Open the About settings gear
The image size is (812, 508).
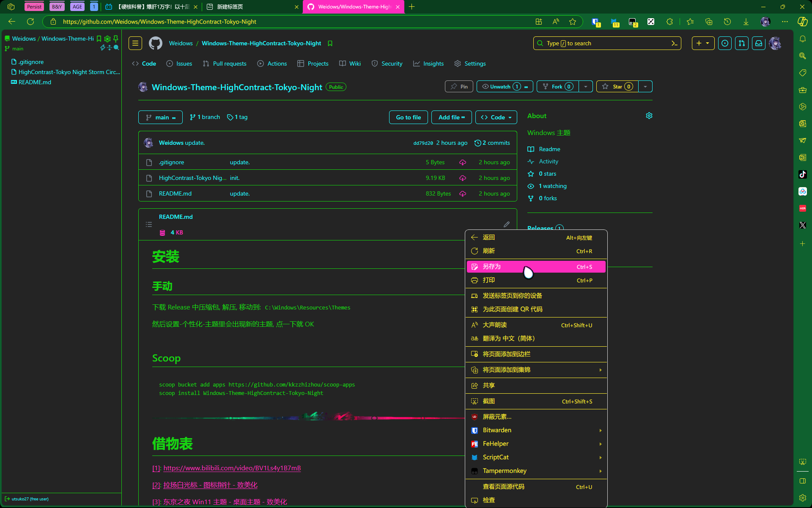[649, 116]
